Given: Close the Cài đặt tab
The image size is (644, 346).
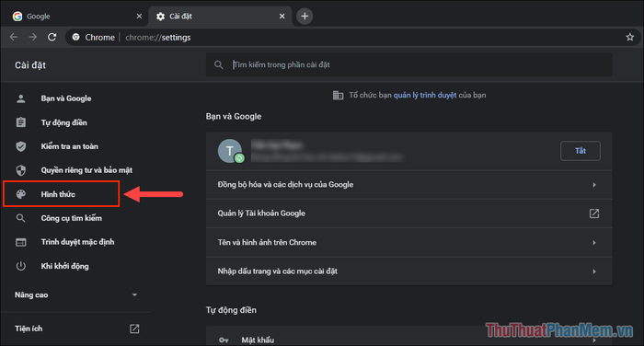Looking at the screenshot, I should pyautogui.click(x=282, y=16).
